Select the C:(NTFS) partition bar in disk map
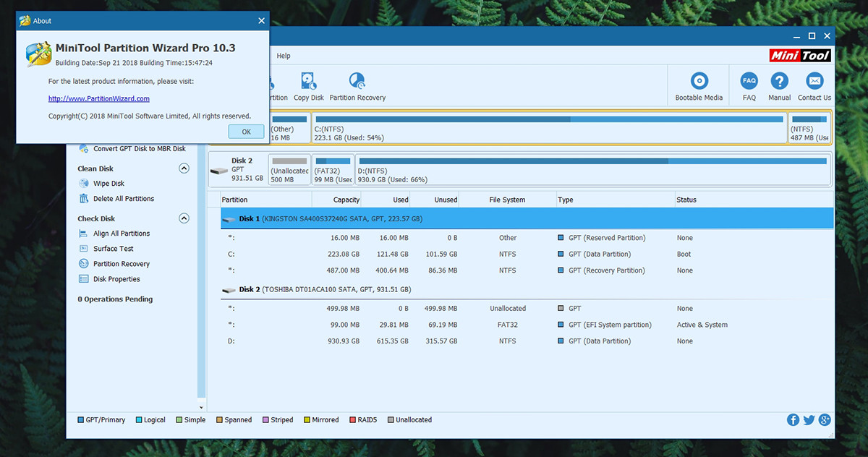The height and width of the screenshot is (457, 868). [x=549, y=127]
